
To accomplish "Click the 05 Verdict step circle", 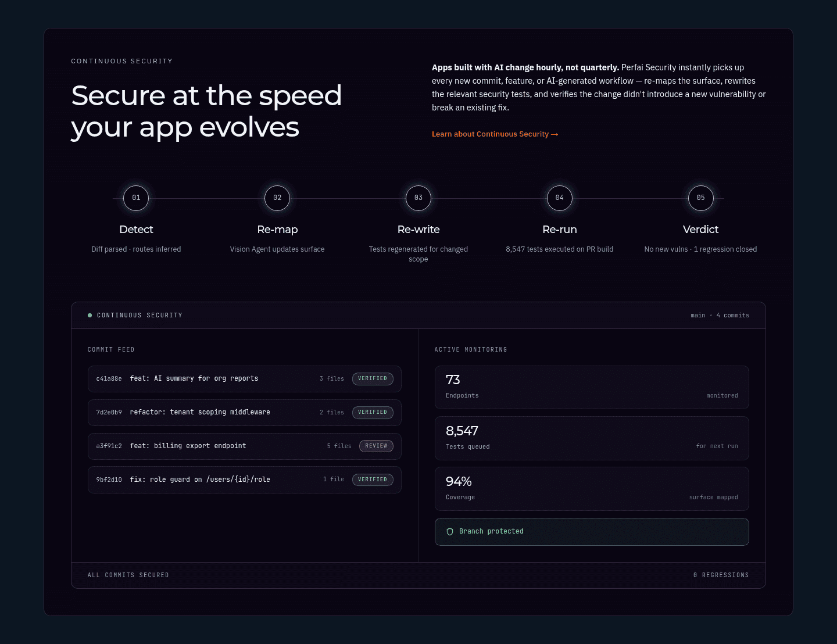I will pyautogui.click(x=701, y=198).
